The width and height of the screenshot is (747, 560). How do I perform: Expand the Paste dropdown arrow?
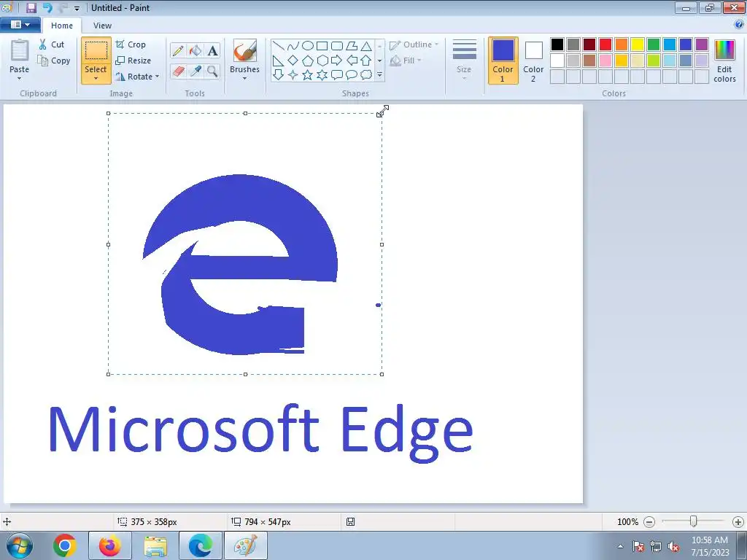point(20,78)
